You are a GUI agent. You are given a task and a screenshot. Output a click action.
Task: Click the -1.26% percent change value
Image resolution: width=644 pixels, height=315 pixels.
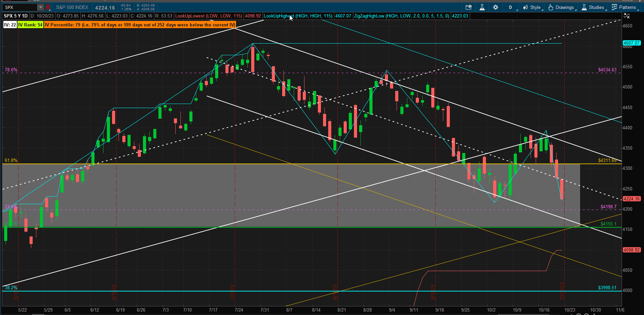click(x=125, y=9)
